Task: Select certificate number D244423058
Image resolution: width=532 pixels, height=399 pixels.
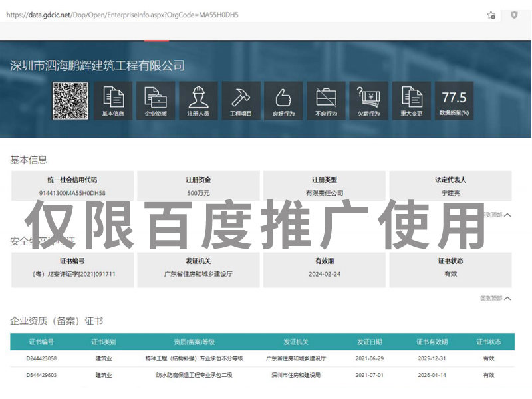Action: [x=41, y=358]
